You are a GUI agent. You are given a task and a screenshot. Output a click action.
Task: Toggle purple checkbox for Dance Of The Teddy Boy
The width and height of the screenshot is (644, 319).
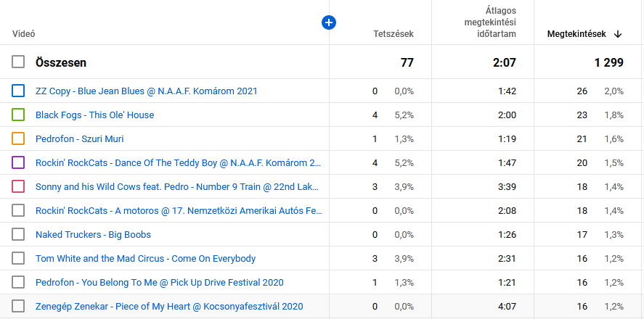click(x=18, y=163)
